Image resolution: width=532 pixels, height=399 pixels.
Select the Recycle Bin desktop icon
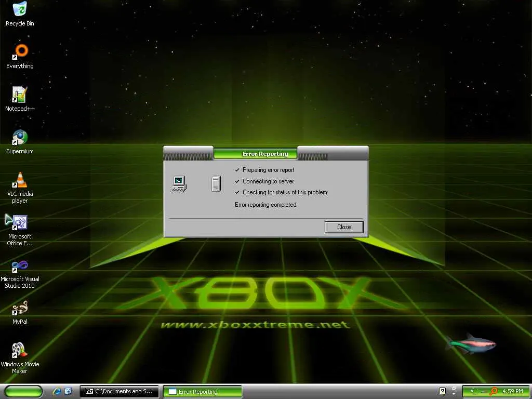coord(20,14)
